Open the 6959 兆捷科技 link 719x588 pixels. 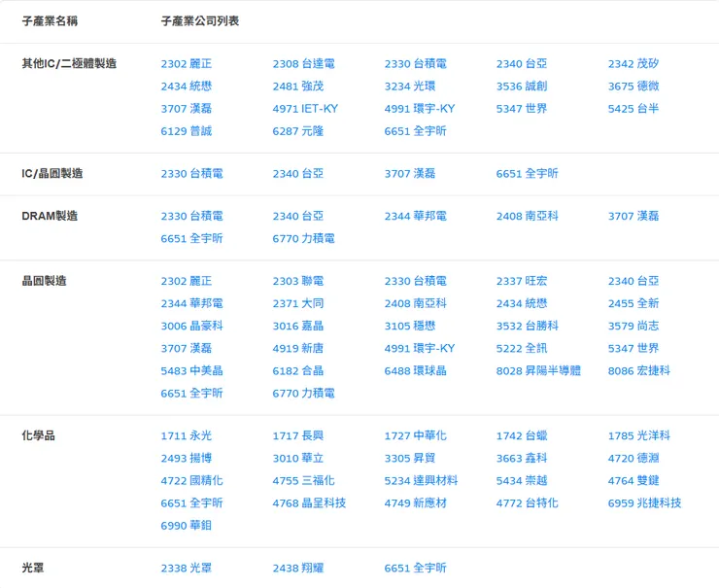(x=644, y=503)
